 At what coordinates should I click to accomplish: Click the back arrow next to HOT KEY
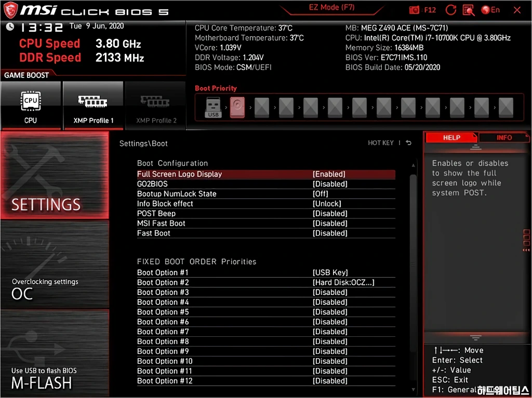pyautogui.click(x=408, y=143)
